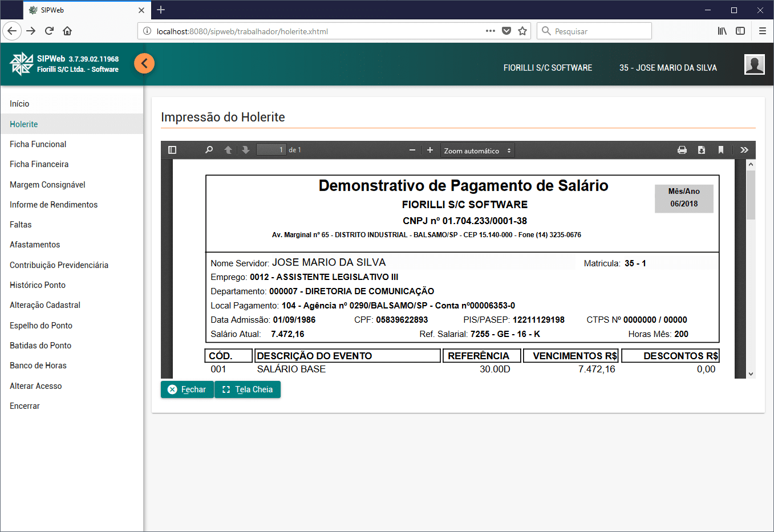774x532 pixels.
Task: Toggle the PDF viewer sidebar
Action: pos(172,150)
